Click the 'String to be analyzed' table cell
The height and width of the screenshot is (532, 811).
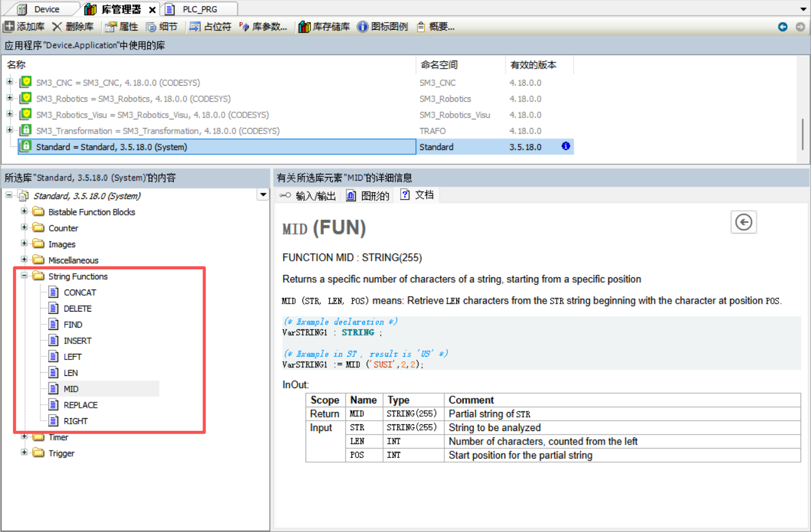[x=622, y=427]
